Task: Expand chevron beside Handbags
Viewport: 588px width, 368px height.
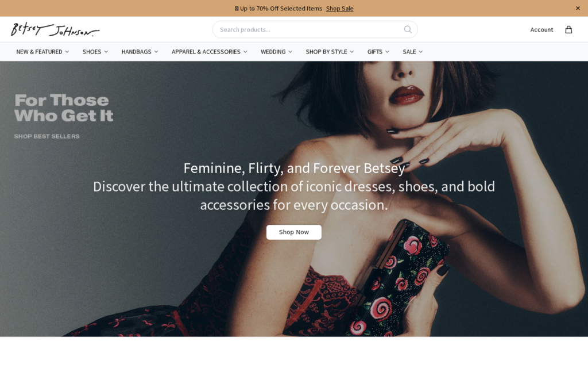Action: coord(156,52)
